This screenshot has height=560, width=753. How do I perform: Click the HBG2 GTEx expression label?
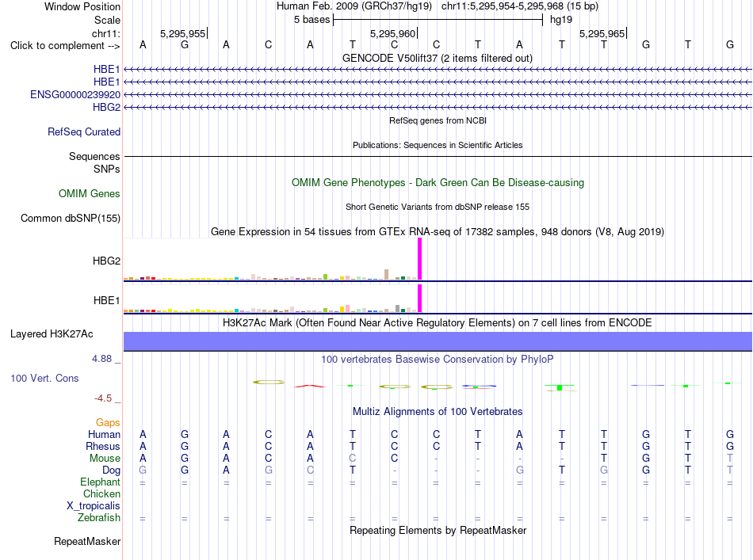point(107,261)
